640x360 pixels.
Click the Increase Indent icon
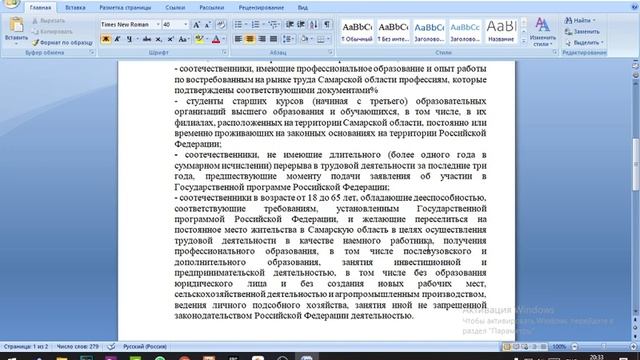[301, 25]
